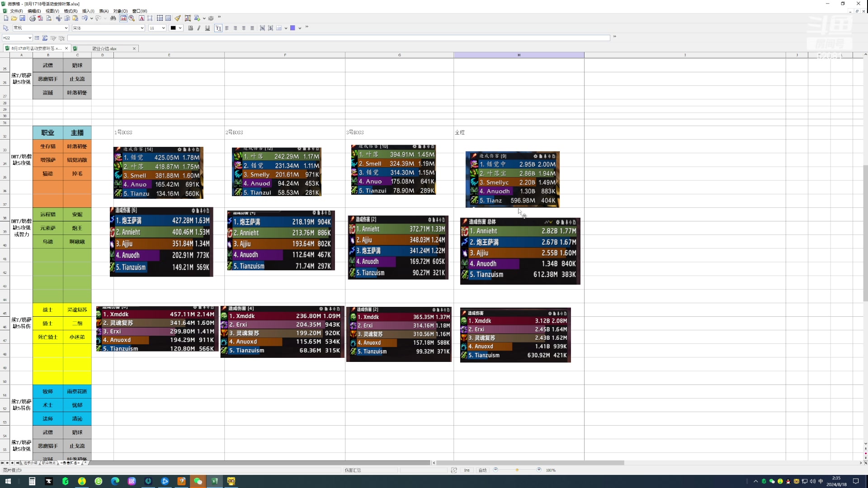
Task: Open the 视图(V) menu
Action: [52, 11]
